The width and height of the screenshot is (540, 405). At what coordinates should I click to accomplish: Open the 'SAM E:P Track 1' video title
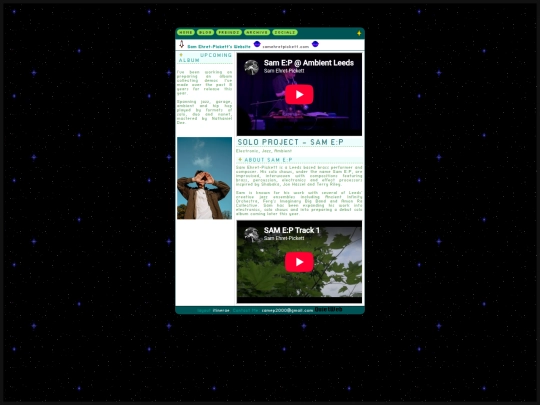(x=292, y=230)
